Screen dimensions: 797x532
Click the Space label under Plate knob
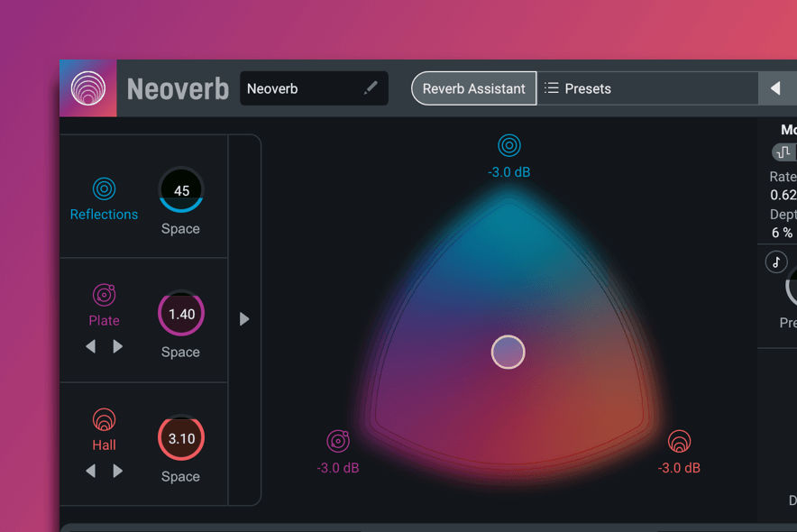point(180,353)
